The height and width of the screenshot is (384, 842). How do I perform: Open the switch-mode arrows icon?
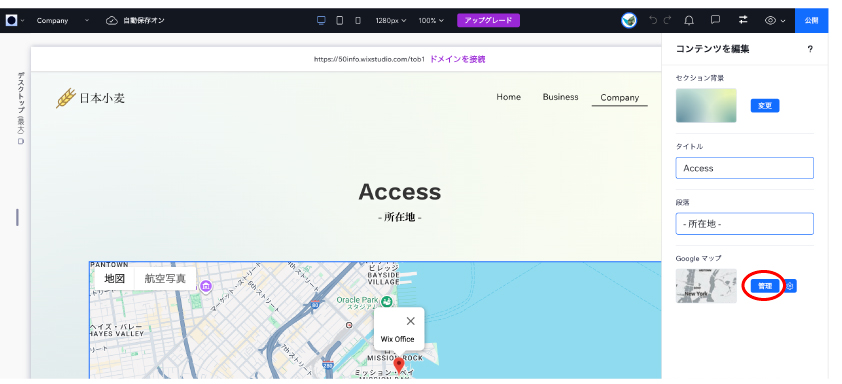(743, 20)
